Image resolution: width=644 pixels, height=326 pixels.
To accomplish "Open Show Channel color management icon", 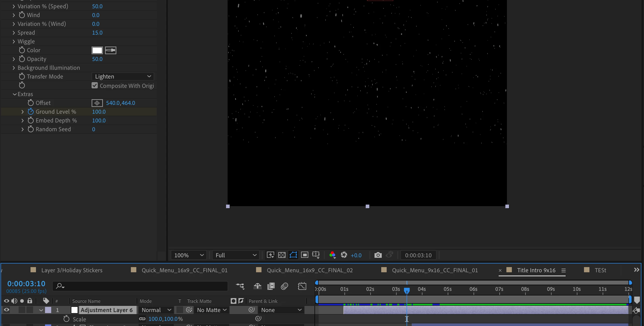I will 332,255.
